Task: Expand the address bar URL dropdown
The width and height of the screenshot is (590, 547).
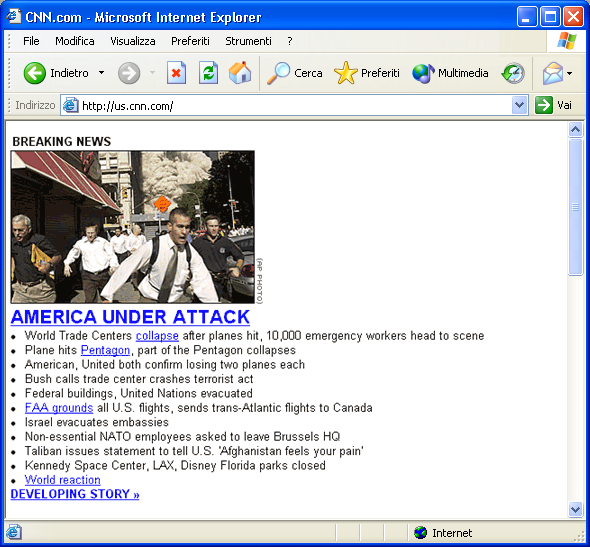Action: (x=519, y=105)
